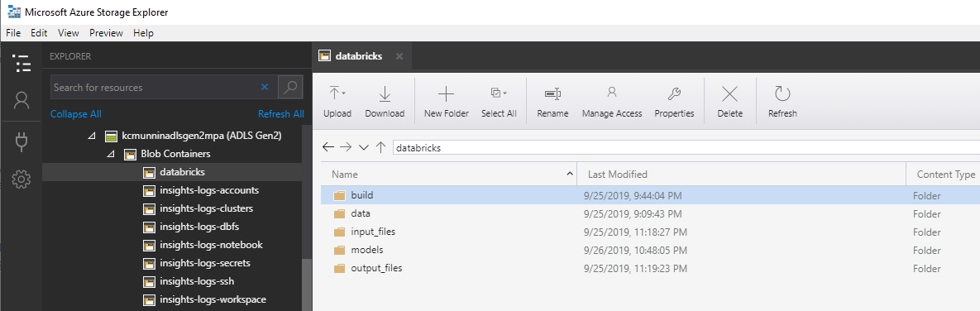
Task: Navigate forward with the right arrow
Action: pyautogui.click(x=346, y=147)
